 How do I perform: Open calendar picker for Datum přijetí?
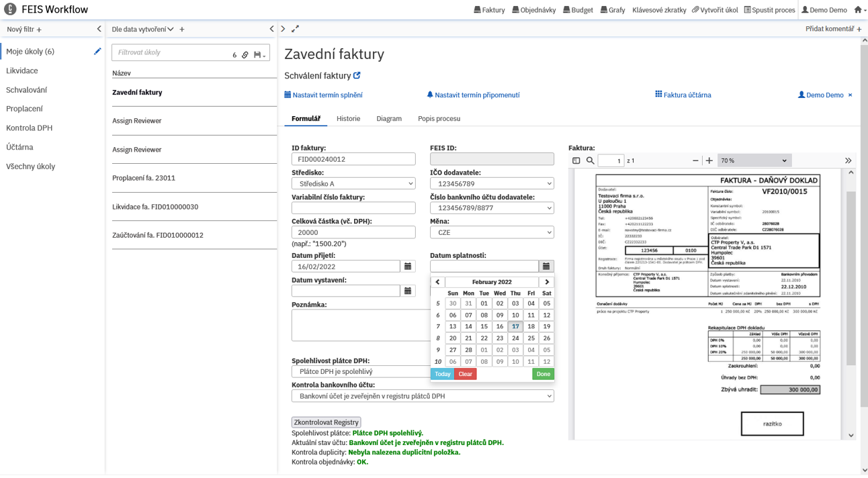(408, 267)
